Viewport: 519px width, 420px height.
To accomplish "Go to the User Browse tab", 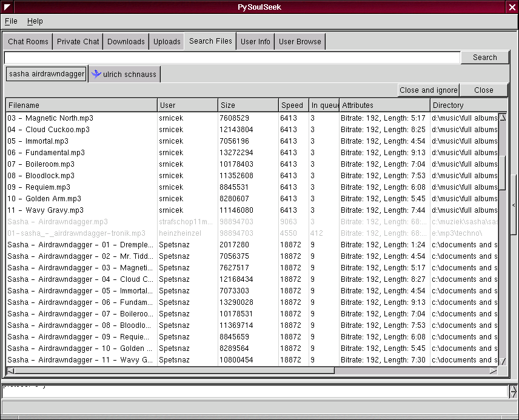I will click(300, 42).
